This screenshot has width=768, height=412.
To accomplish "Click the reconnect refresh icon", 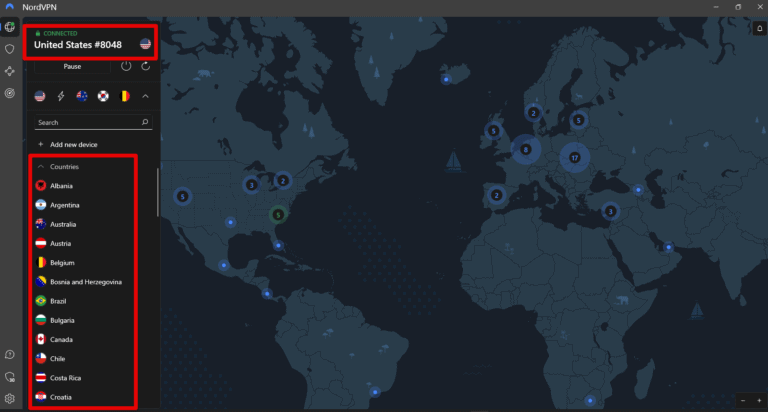I will point(146,66).
